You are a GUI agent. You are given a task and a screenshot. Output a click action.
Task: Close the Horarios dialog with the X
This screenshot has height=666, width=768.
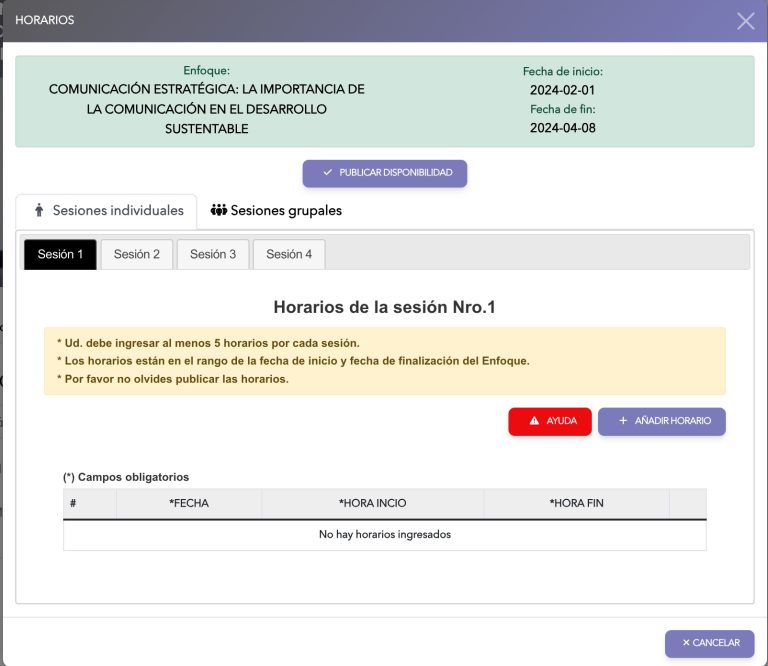coord(745,21)
